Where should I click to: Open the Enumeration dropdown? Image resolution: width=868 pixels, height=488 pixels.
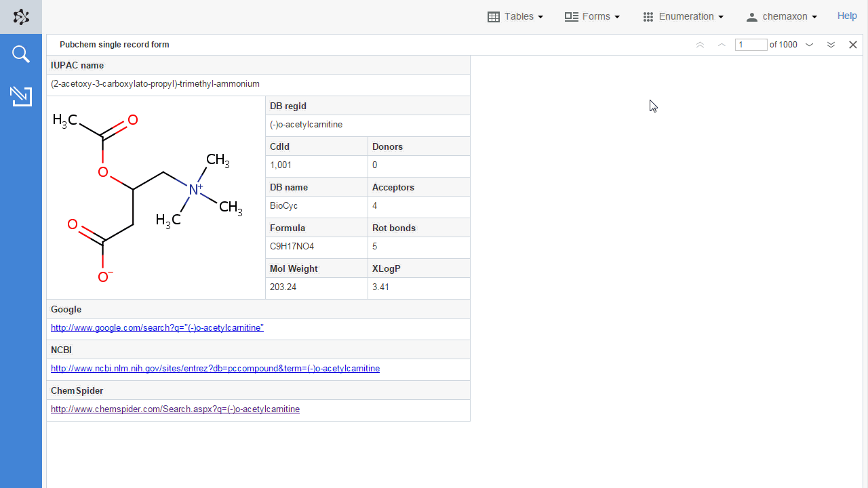(683, 16)
